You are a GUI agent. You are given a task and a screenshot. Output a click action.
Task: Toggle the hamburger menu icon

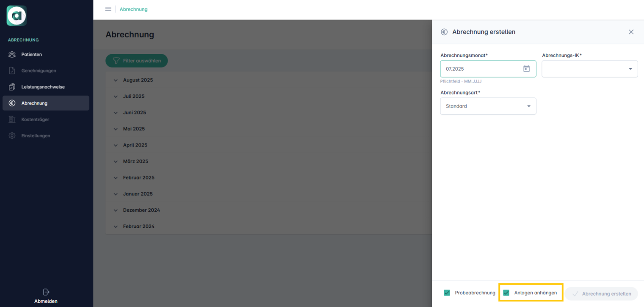point(108,9)
